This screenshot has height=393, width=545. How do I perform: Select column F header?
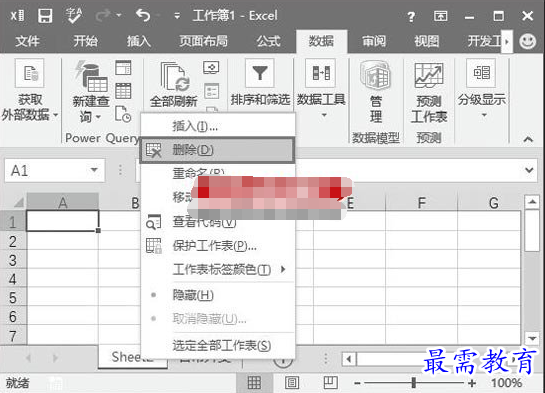[x=421, y=202]
